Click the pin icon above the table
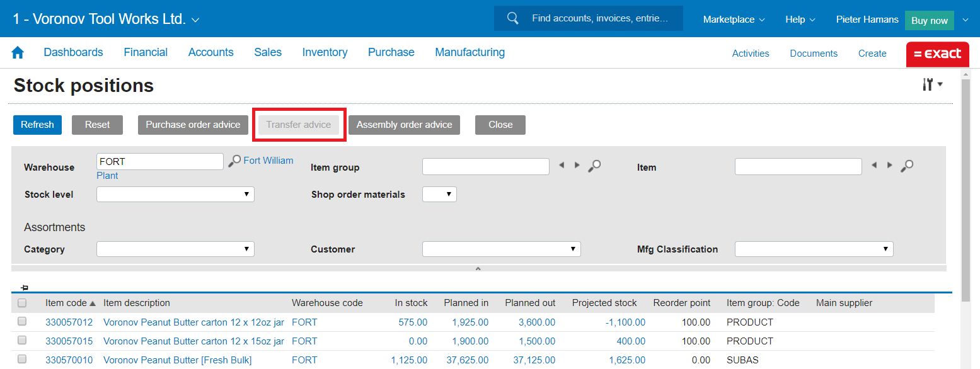Image resolution: width=980 pixels, height=369 pixels. point(25,288)
